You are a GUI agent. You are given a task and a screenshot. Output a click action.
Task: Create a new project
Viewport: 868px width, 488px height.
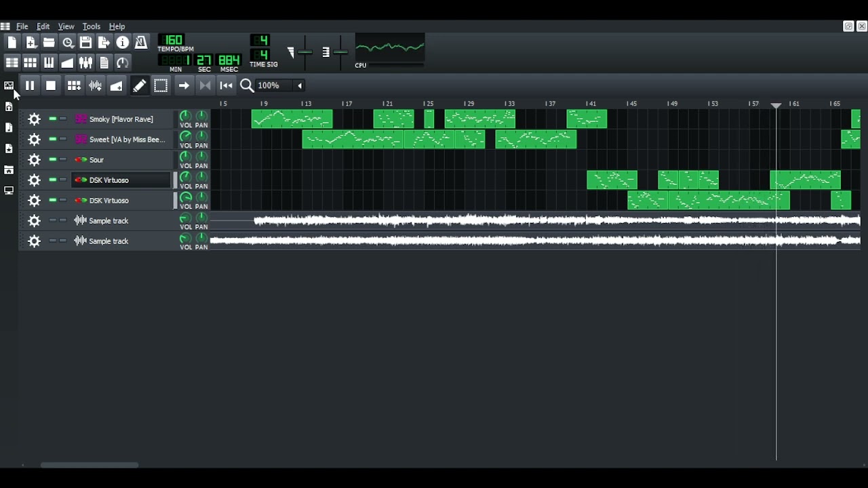tap(12, 43)
